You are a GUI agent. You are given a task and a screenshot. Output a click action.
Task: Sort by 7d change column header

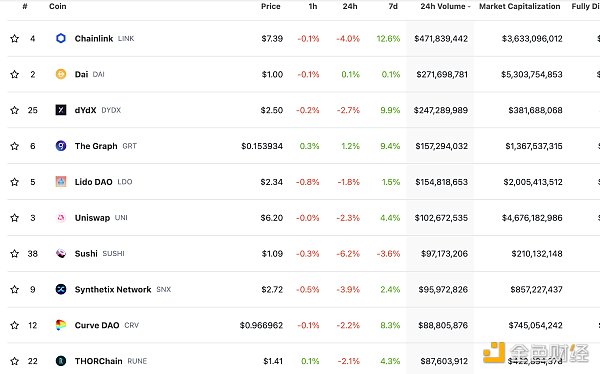393,6
